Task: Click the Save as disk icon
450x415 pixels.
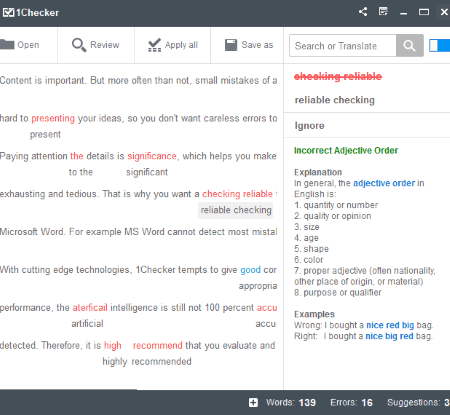Action: tap(231, 45)
